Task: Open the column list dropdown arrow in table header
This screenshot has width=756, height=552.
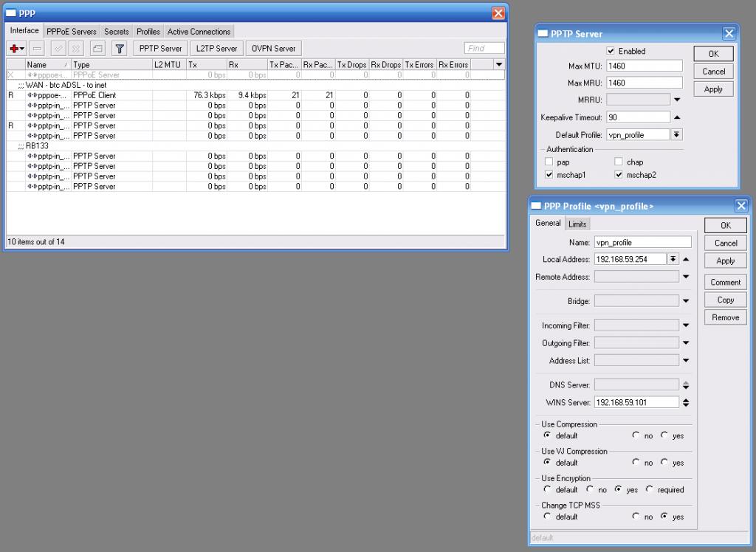Action: [499, 65]
